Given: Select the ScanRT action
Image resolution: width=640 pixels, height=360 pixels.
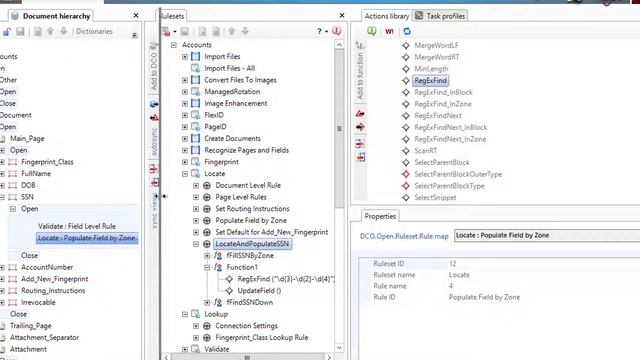Looking at the screenshot, I should [x=425, y=151].
